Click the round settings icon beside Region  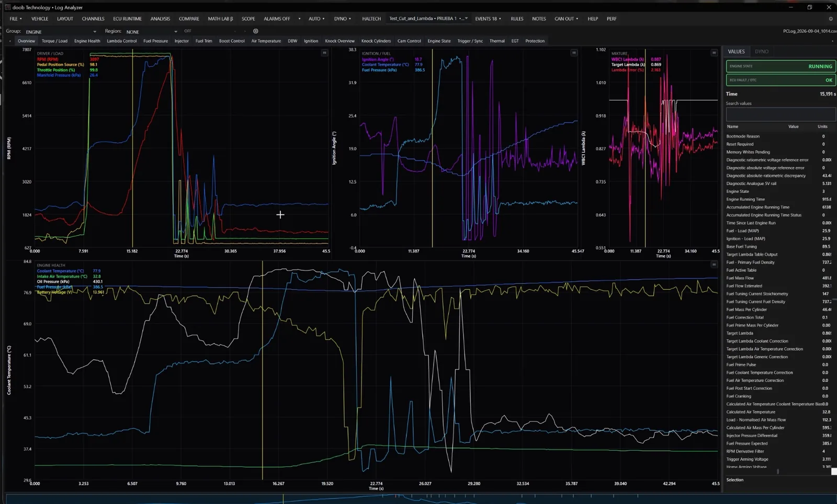pyautogui.click(x=256, y=31)
